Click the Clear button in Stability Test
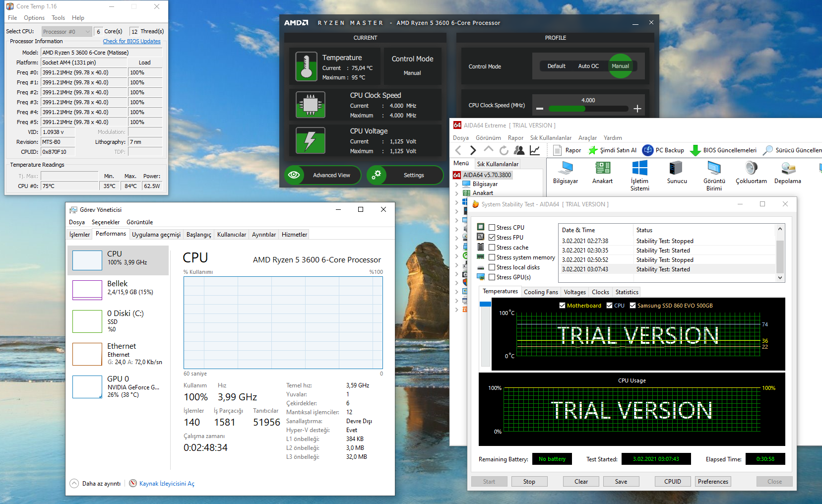This screenshot has height=504, width=822. (x=581, y=482)
